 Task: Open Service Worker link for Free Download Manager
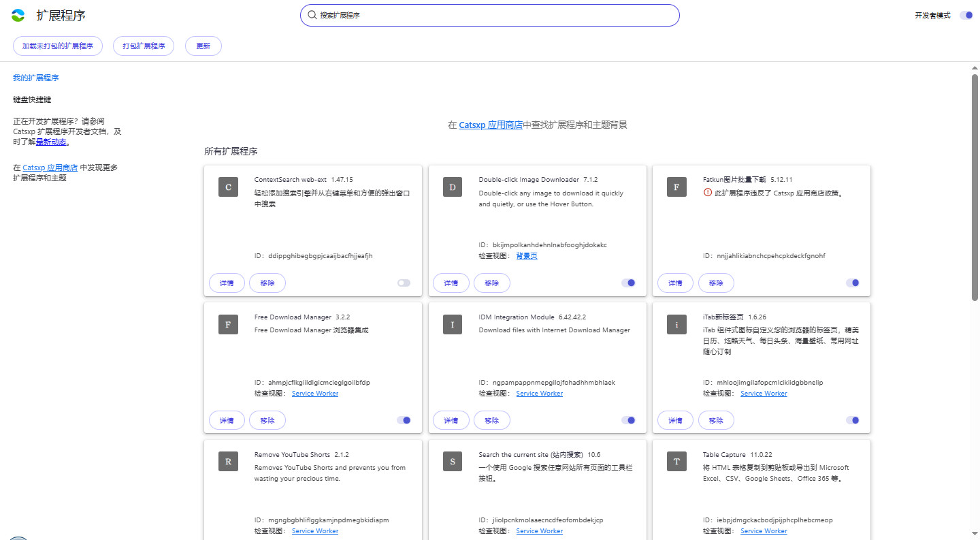(315, 394)
